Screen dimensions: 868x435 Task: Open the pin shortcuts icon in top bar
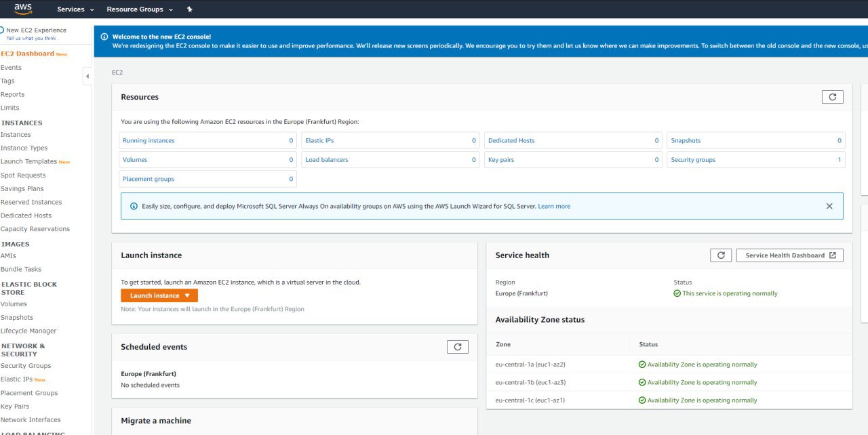point(189,9)
